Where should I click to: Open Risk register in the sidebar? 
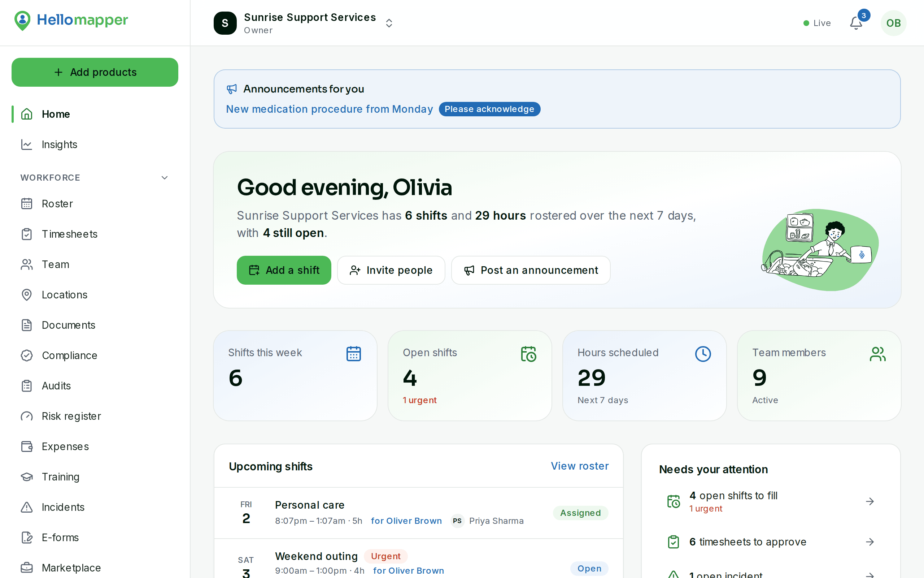(95, 416)
